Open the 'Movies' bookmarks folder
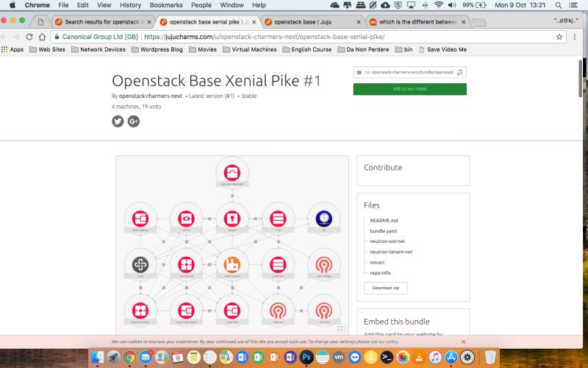Screen dimensions: 588x368 (x=203, y=49)
